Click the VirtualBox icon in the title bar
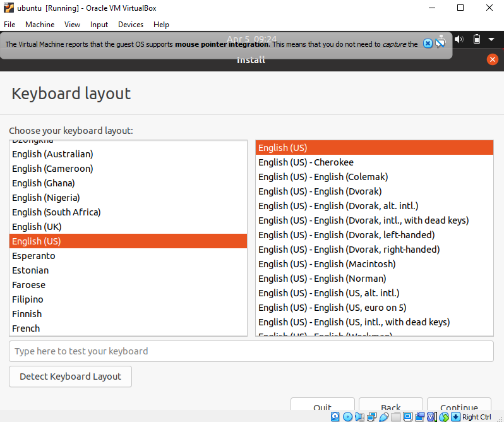This screenshot has height=422, width=504. coord(9,8)
